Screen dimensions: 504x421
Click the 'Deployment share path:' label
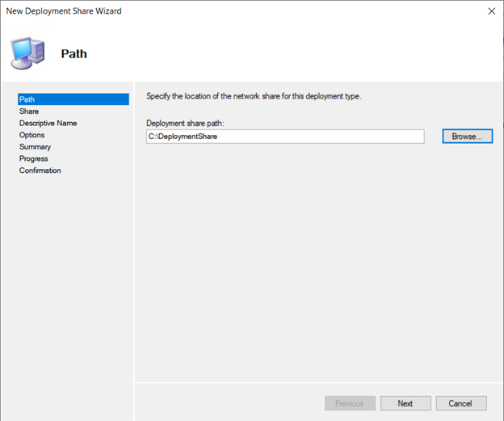click(185, 123)
